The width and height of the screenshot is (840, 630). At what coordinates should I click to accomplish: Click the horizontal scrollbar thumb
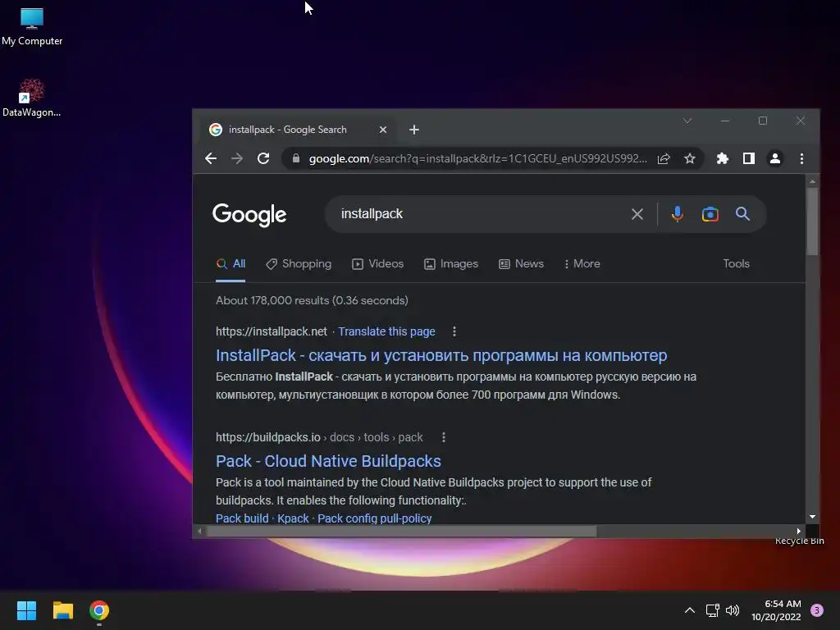pos(401,532)
